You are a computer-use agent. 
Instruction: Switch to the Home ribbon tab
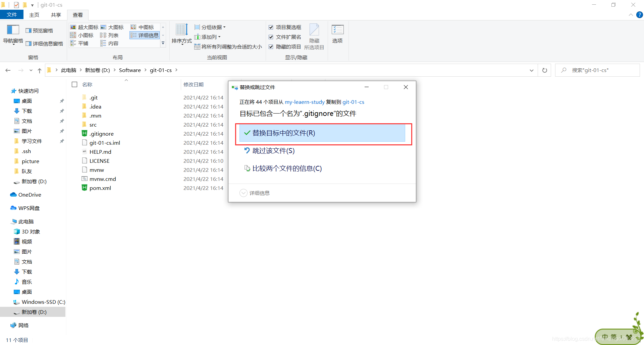(34, 15)
